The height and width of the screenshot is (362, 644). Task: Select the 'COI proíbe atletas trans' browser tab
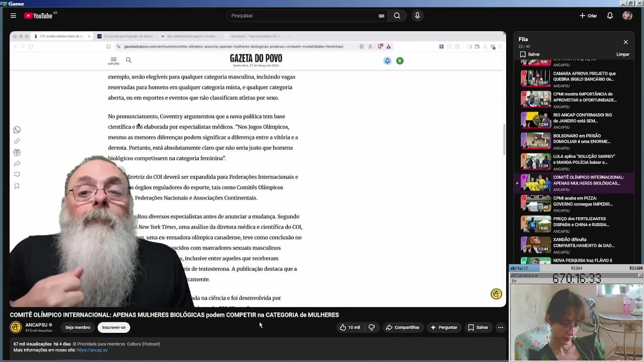click(61, 36)
